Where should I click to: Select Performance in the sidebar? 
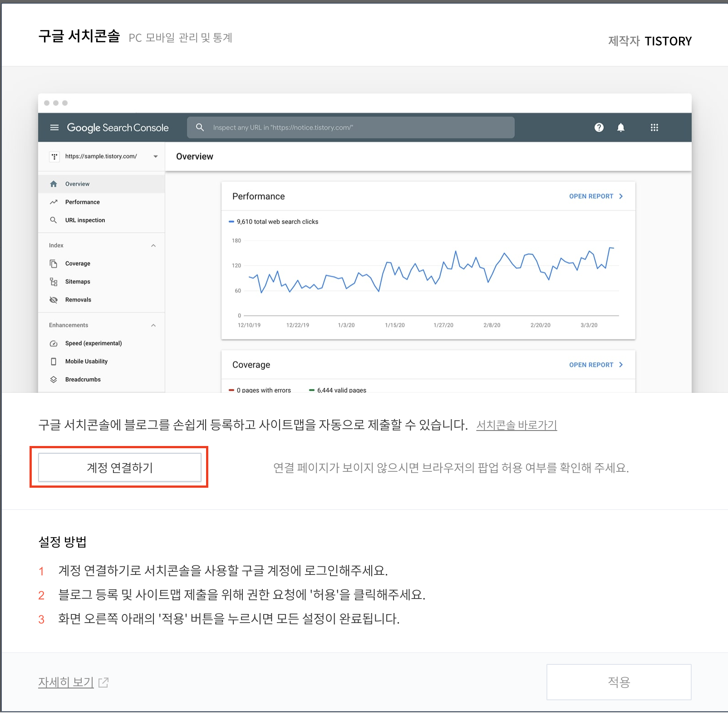[101, 202]
